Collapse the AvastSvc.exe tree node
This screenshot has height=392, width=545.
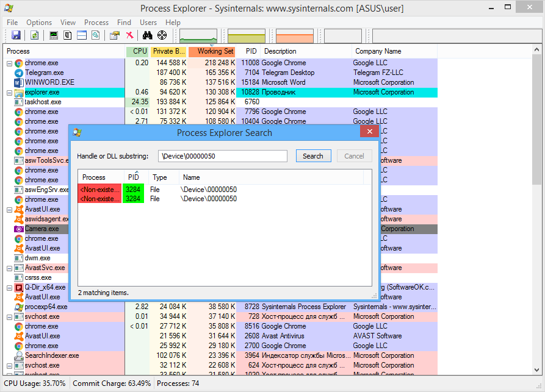(x=9, y=268)
